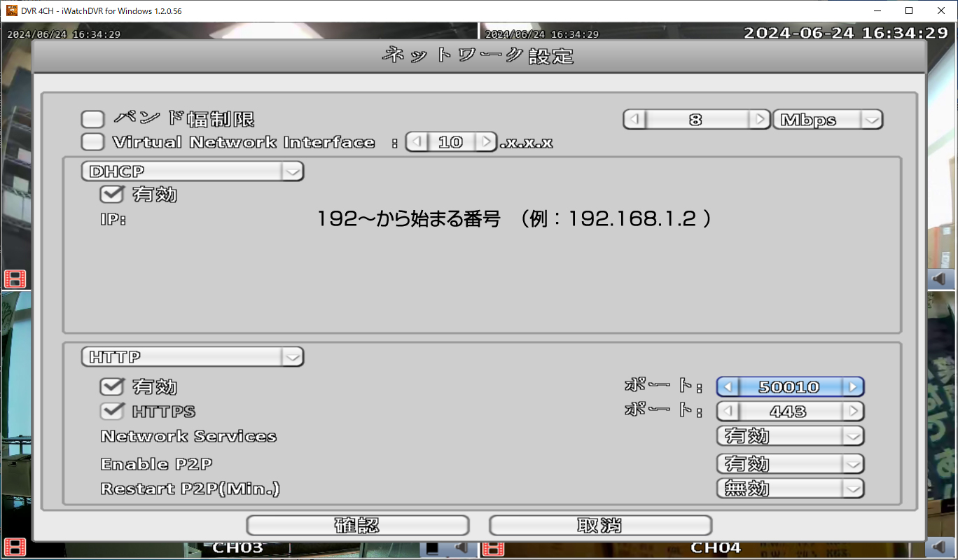Image resolution: width=958 pixels, height=560 pixels.
Task: Open the Network Services dropdown
Action: (x=791, y=436)
